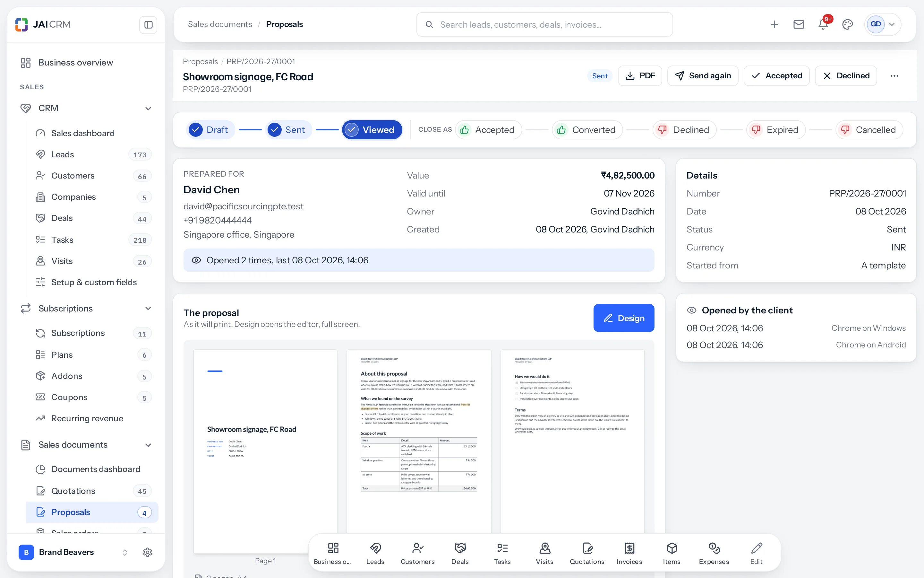Select the Draft stage
The image size is (924, 578).
(x=210, y=130)
